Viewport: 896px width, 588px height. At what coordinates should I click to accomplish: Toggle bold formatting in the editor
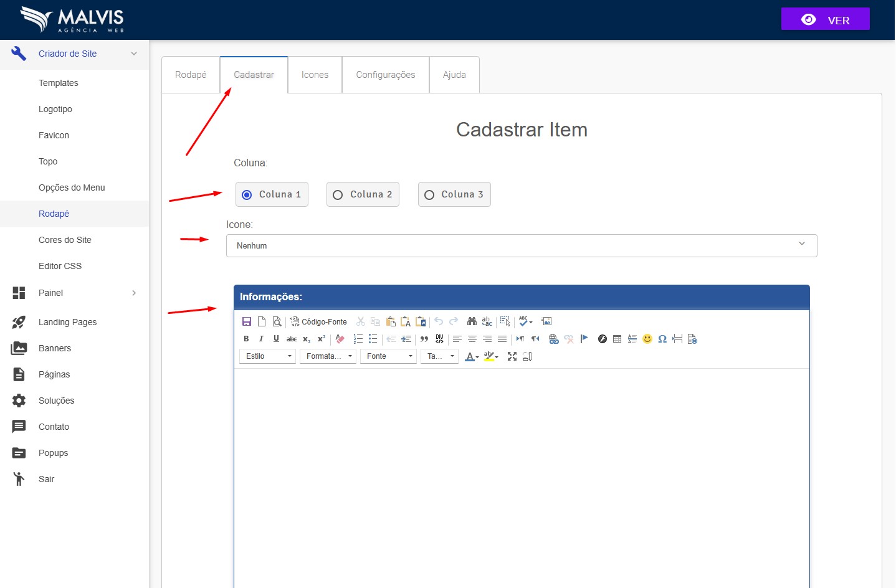pyautogui.click(x=246, y=339)
